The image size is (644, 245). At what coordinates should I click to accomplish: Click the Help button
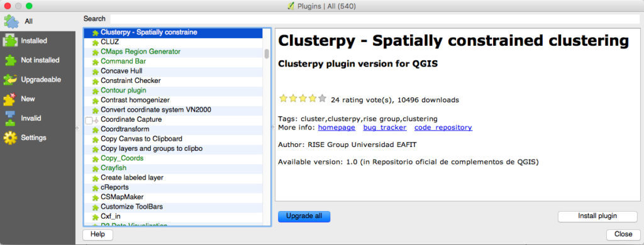coord(97,235)
